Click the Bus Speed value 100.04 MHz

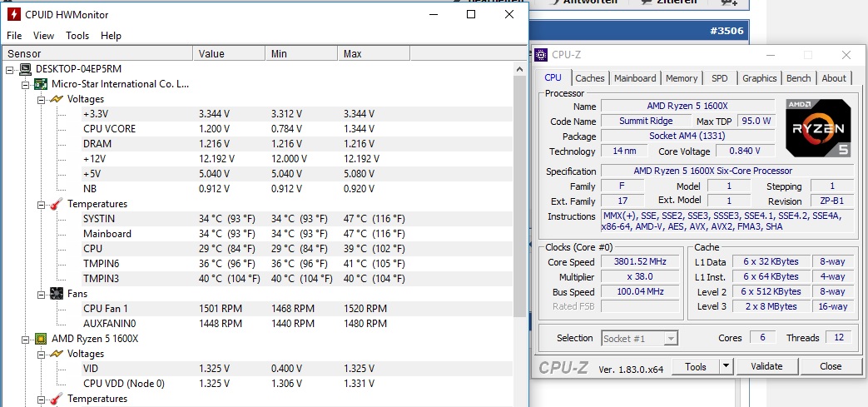[x=640, y=291]
